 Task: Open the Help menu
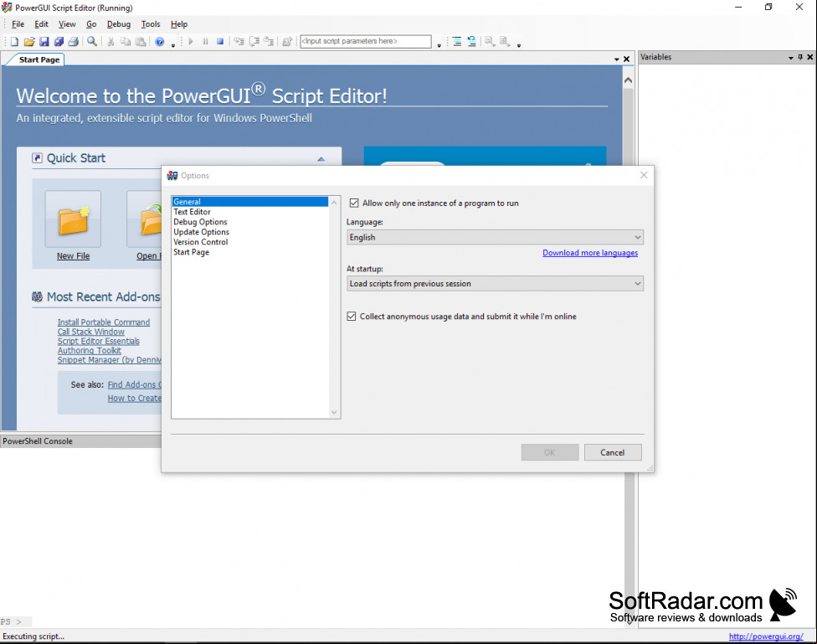pos(179,24)
